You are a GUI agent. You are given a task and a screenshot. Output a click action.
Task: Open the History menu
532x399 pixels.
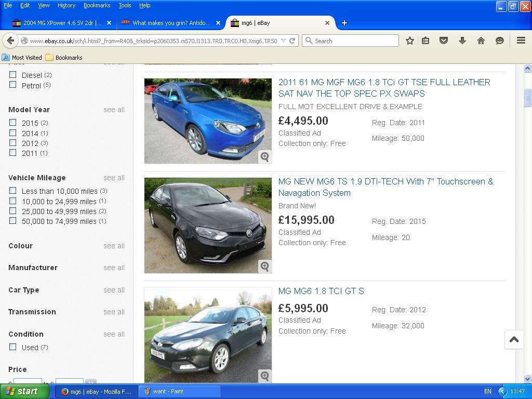click(66, 5)
